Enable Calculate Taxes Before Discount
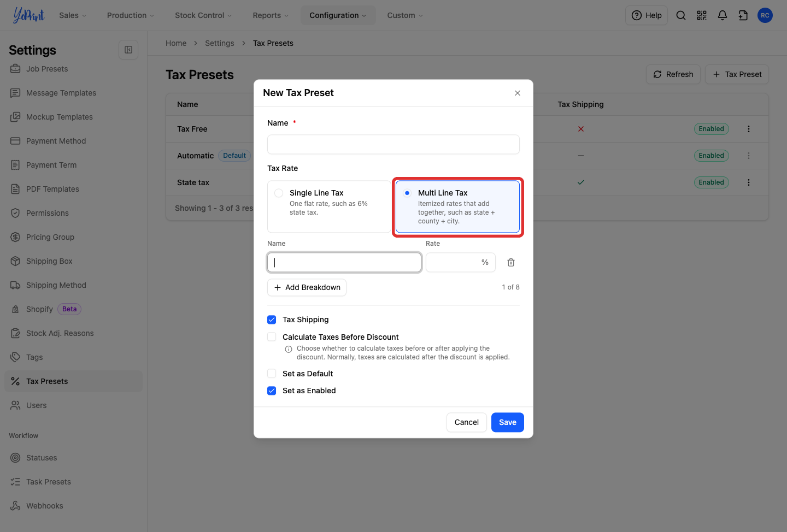The width and height of the screenshot is (787, 532). coord(272,337)
